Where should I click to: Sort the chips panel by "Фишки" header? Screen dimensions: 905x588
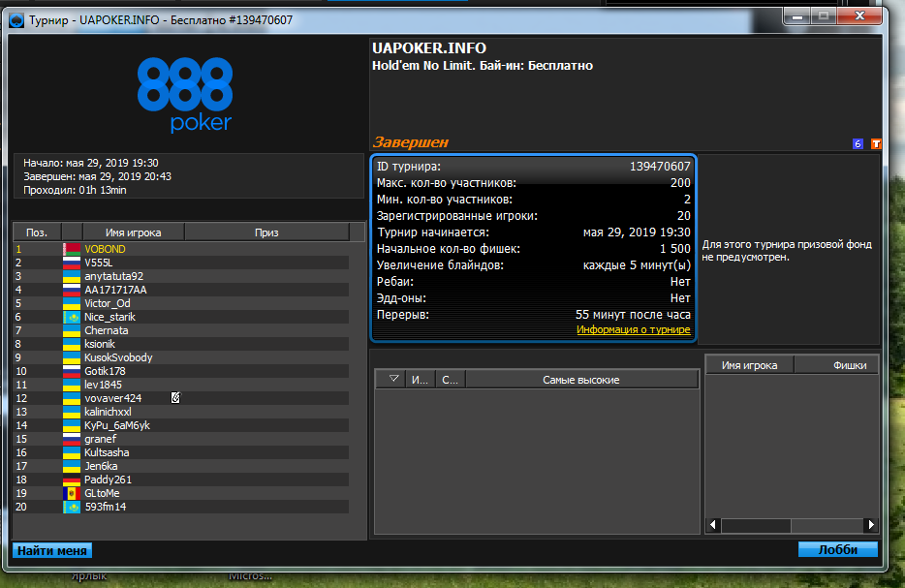(x=837, y=364)
